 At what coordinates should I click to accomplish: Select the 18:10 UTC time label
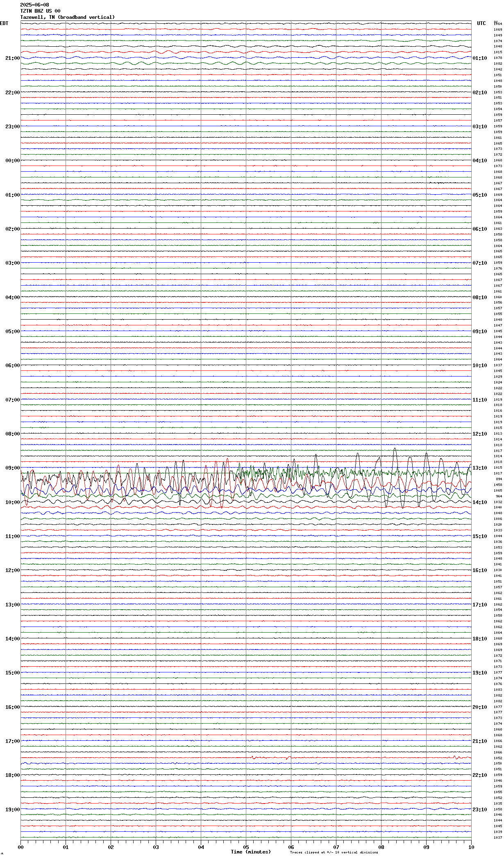click(x=480, y=639)
